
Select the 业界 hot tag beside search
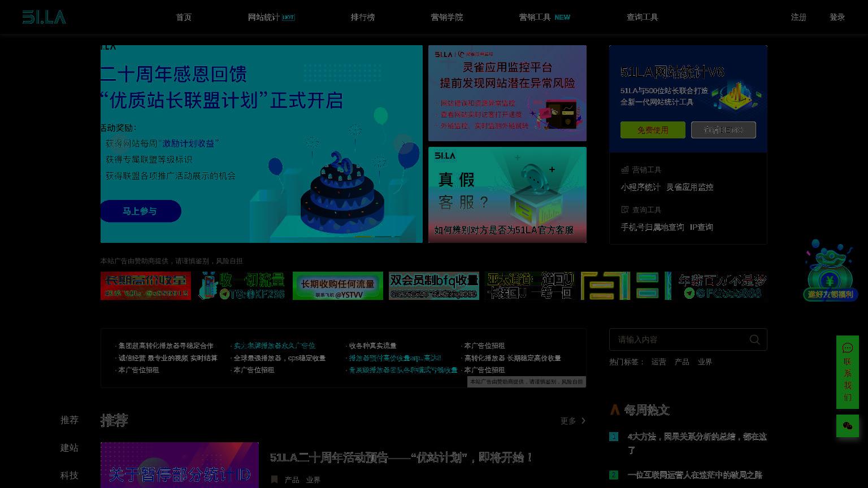point(705,362)
